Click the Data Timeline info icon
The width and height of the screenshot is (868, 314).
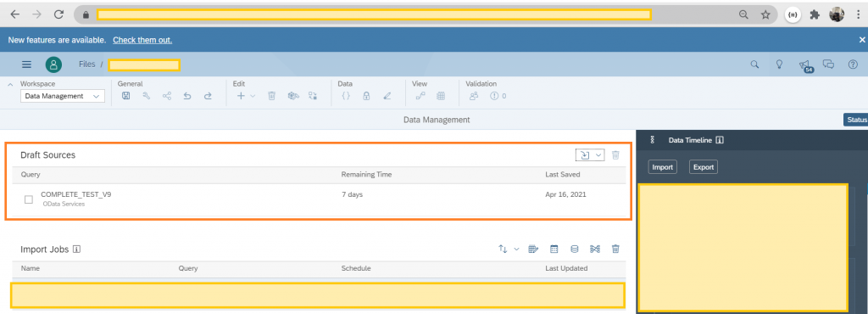pyautogui.click(x=720, y=140)
